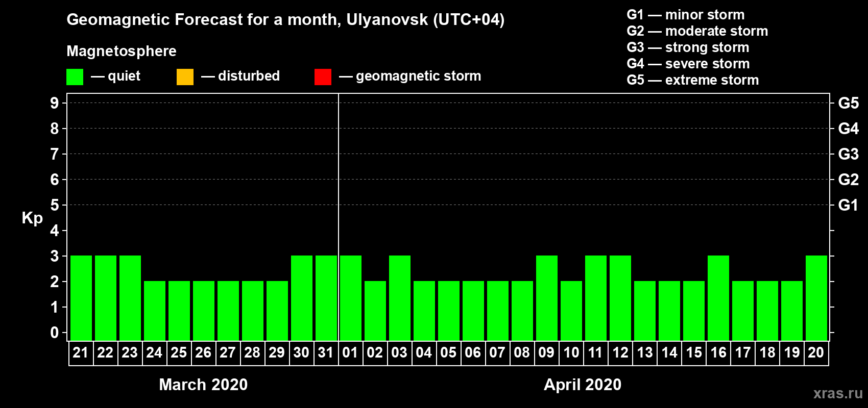
Task: Click the date cell 19 in April
Action: 792,353
